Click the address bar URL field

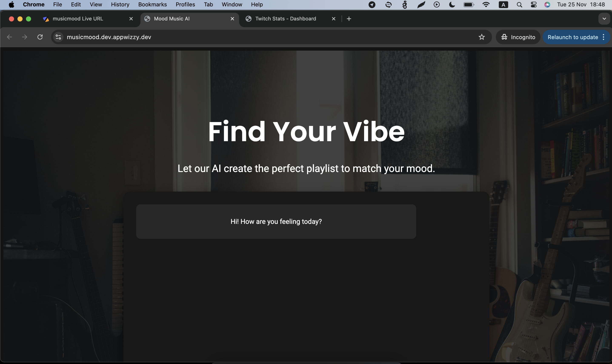click(246, 37)
